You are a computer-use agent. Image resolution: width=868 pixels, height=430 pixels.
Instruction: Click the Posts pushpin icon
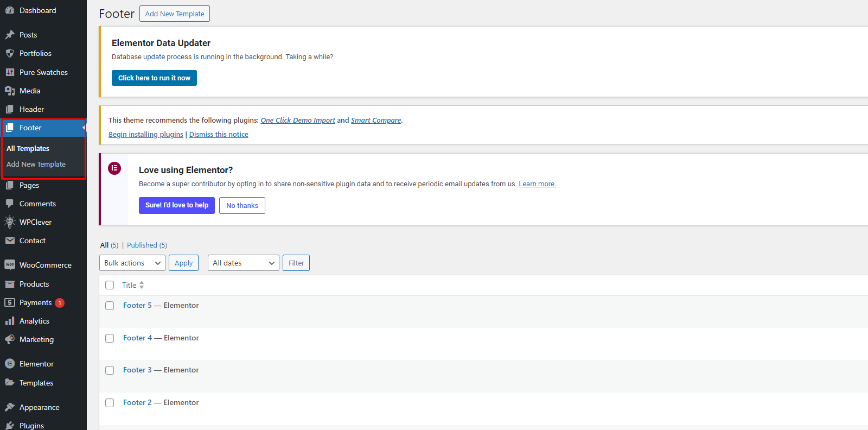10,35
